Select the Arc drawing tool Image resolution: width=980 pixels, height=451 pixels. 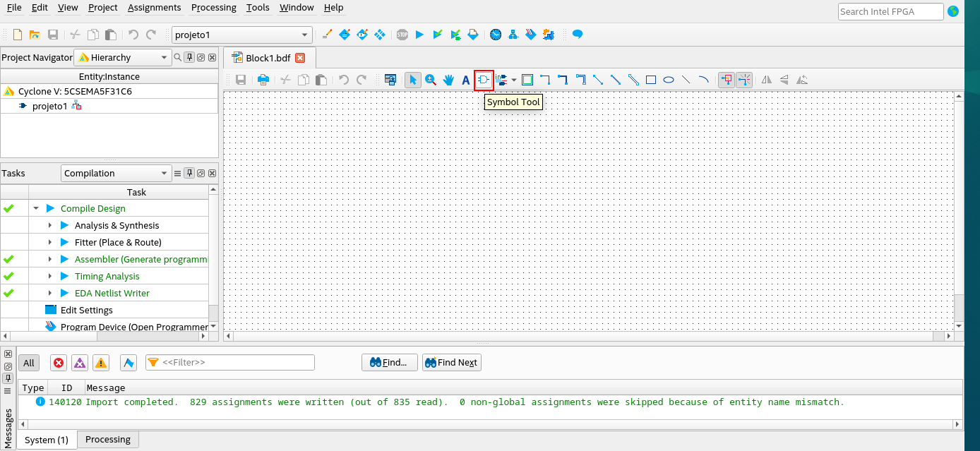tap(704, 80)
